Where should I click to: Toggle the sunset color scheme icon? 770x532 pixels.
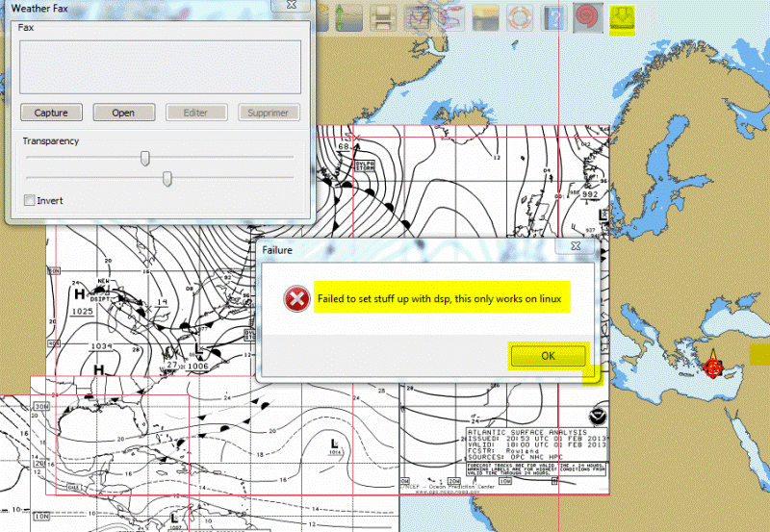pos(486,16)
